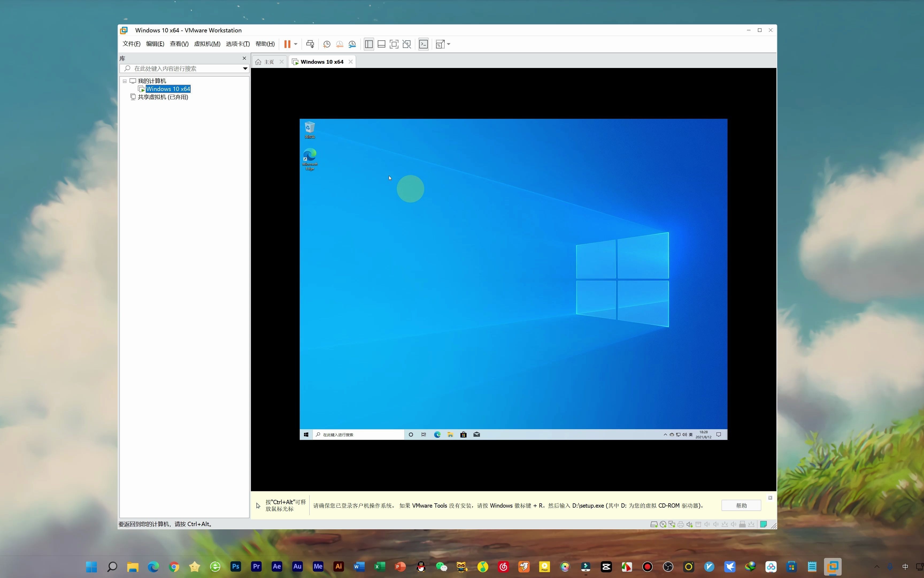Click the guest taskbar search box
This screenshot has height=578, width=924.
[x=359, y=435]
